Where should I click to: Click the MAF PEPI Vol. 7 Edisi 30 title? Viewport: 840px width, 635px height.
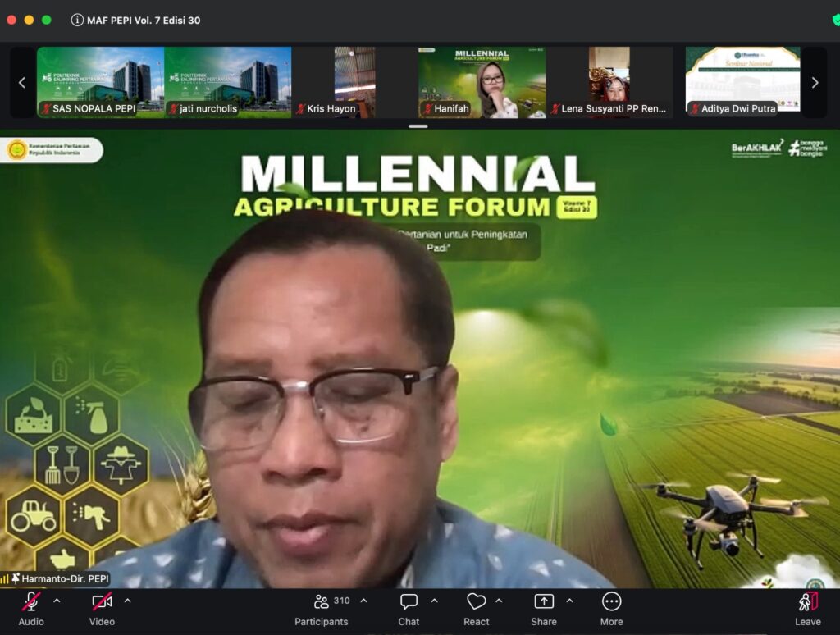pyautogui.click(x=144, y=21)
